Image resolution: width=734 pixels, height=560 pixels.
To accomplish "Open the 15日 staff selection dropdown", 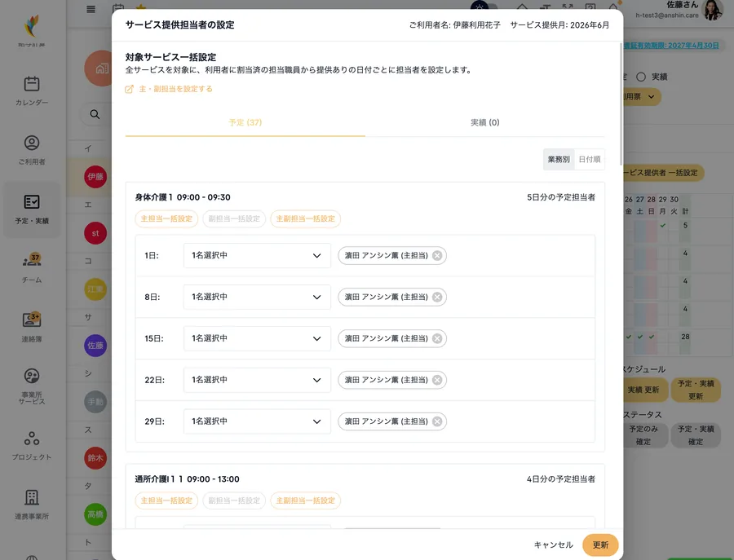I will tap(257, 338).
